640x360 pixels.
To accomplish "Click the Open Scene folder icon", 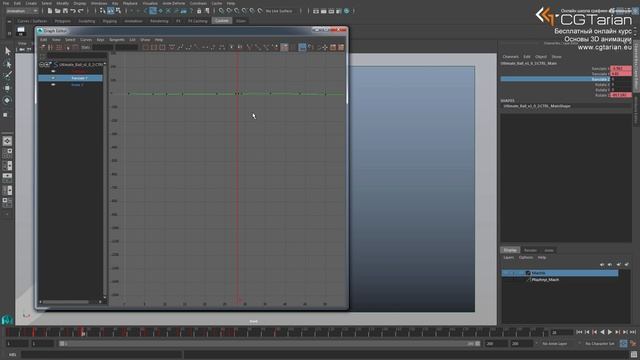I will [x=58, y=11].
